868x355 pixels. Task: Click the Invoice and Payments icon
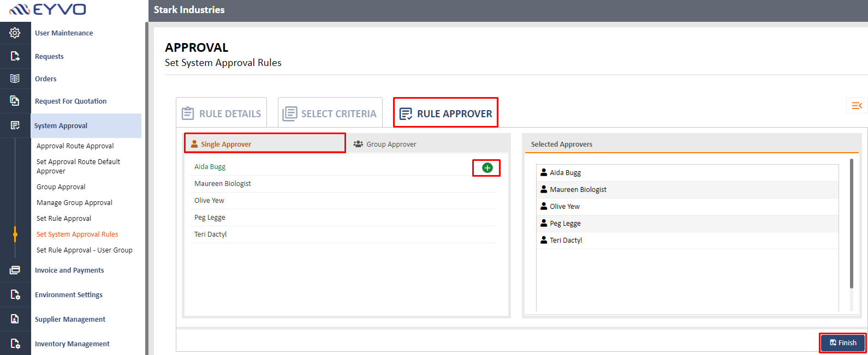[x=15, y=270]
